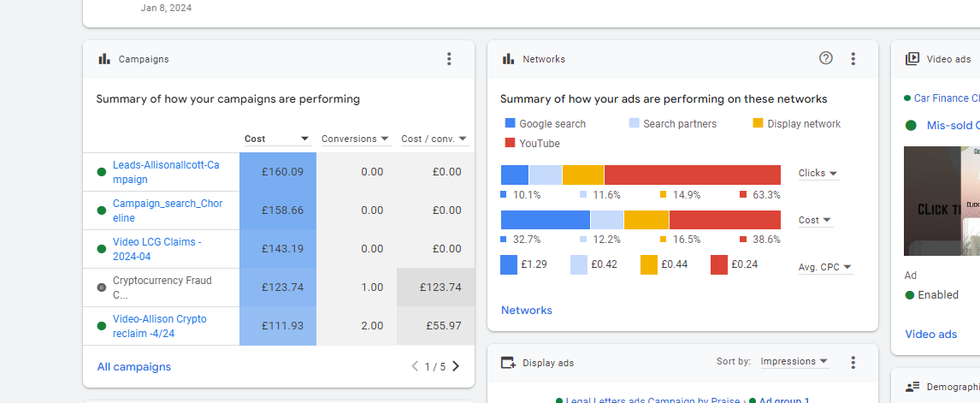Go to next campaigns page arrow

[456, 366]
